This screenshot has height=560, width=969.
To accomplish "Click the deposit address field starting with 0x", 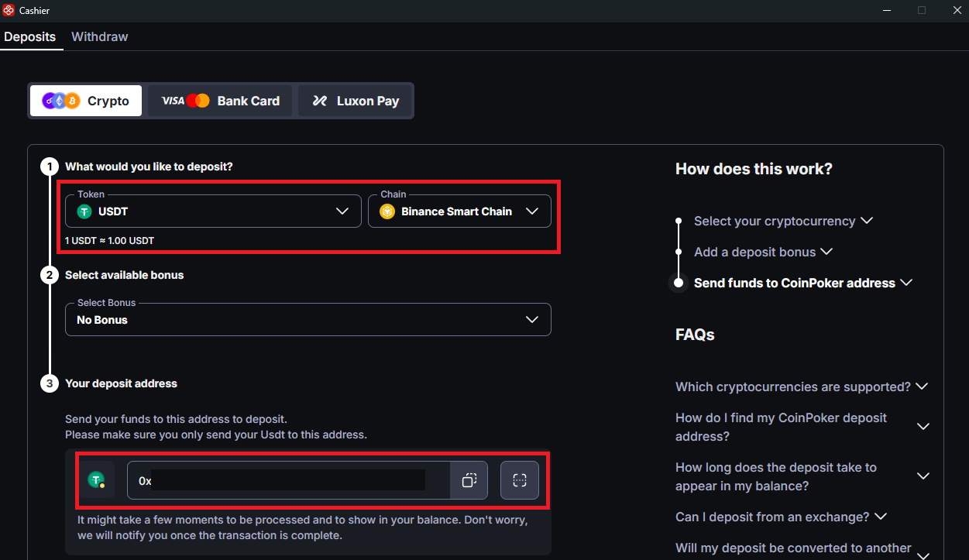I will (x=288, y=480).
